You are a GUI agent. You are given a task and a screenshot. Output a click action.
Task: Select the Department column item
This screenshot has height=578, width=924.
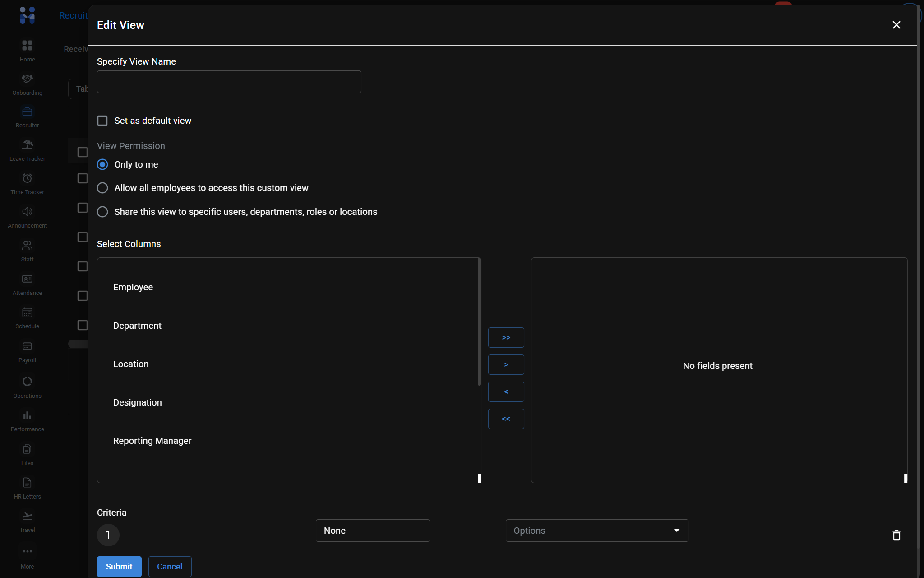[137, 326]
